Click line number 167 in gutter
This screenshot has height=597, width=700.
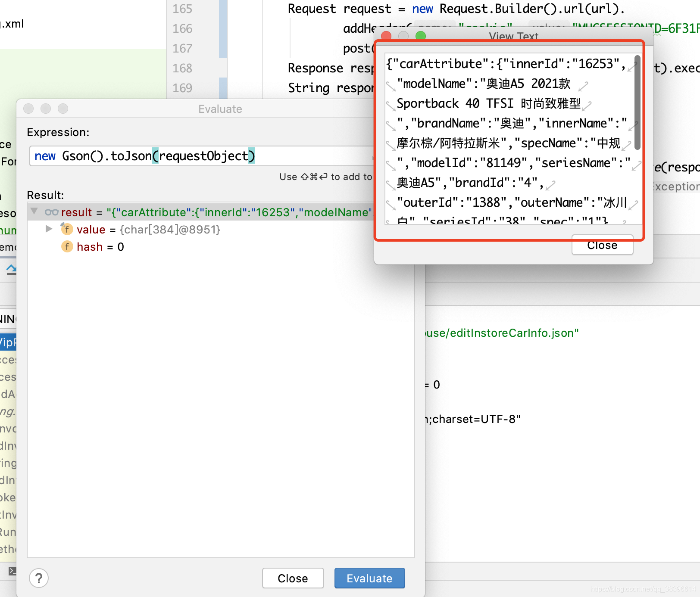(182, 48)
